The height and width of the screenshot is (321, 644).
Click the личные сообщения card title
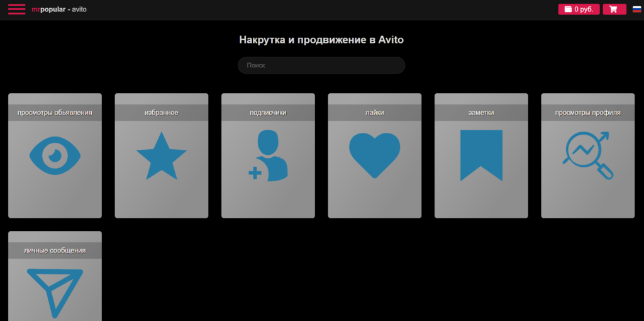[x=55, y=251]
